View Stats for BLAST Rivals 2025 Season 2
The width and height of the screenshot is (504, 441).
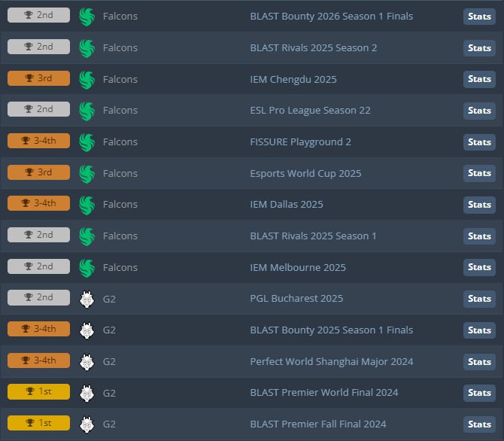click(479, 48)
